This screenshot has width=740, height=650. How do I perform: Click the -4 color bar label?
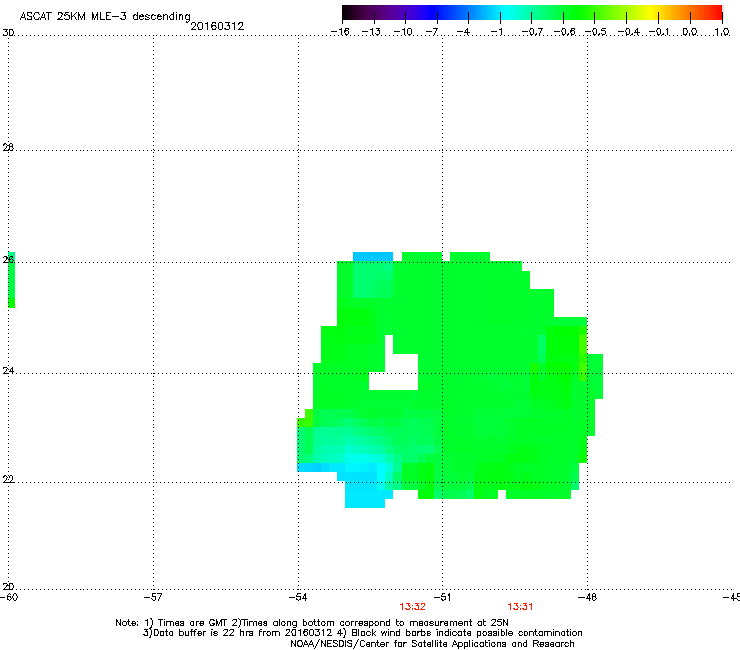[x=463, y=32]
